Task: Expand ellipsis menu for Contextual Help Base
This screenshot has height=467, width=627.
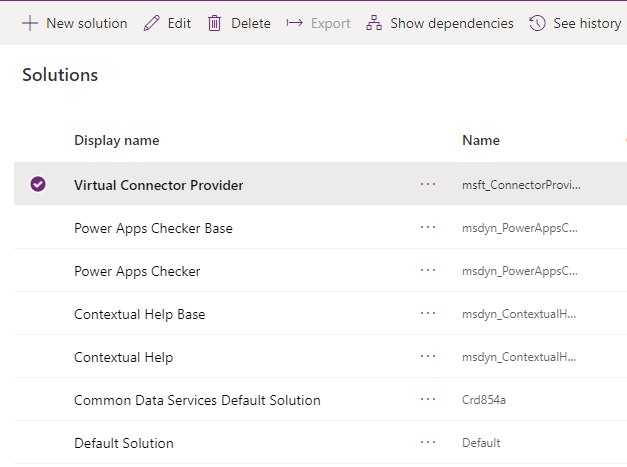Action: [429, 314]
